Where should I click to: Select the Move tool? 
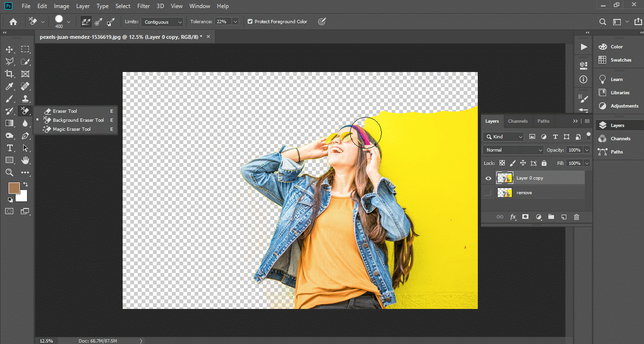pos(9,49)
